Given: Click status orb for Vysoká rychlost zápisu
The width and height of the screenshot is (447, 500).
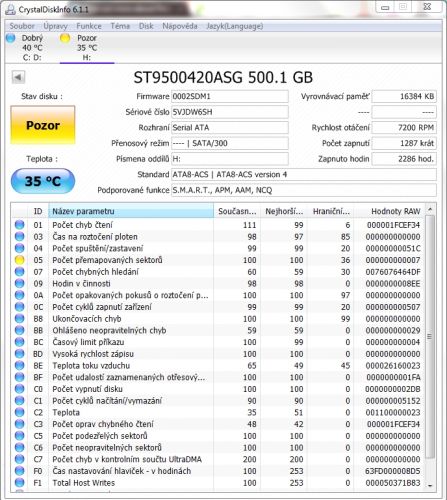Looking at the screenshot, I should click(20, 354).
